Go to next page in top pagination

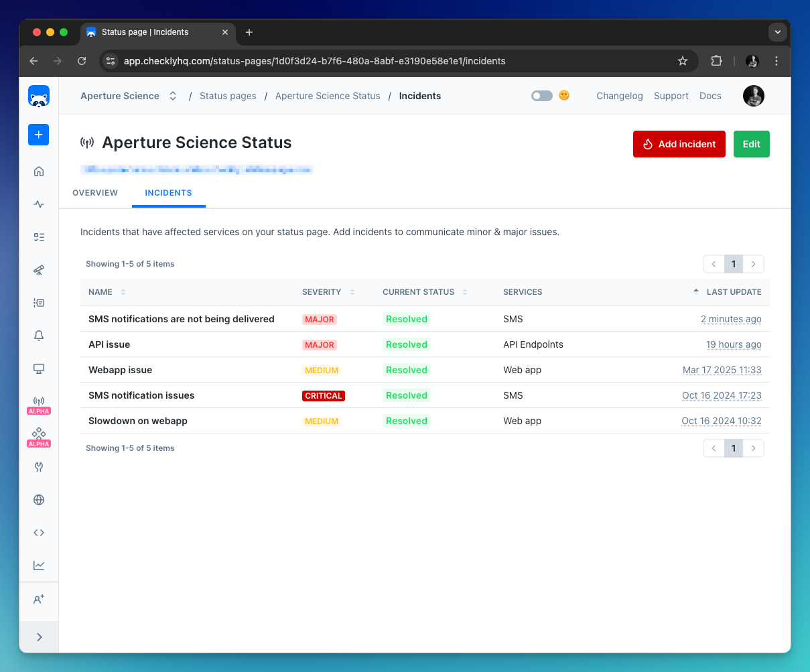pyautogui.click(x=754, y=264)
